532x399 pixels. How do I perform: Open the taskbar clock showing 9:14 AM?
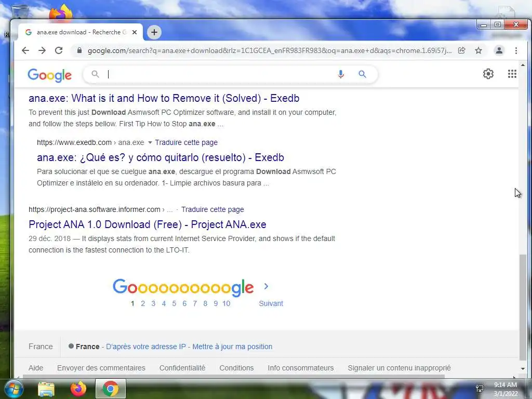[506, 389]
